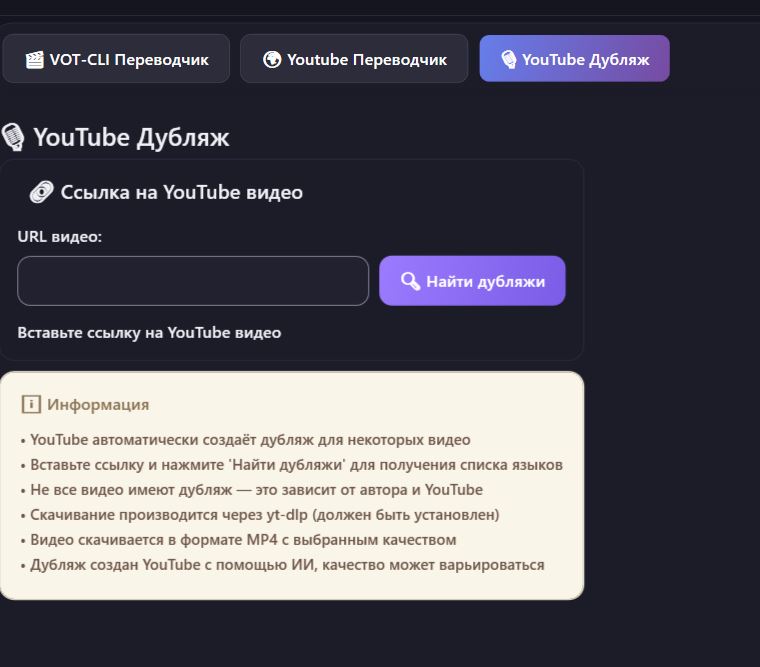Click line 'Вставьте ссылку и нажмите Найти дубляжи'
760x667 pixels.
point(296,465)
